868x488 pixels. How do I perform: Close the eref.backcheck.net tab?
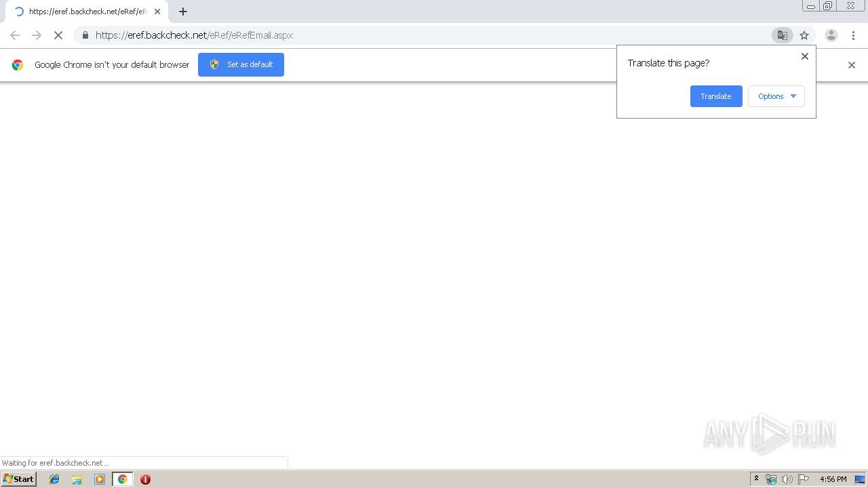(x=157, y=12)
